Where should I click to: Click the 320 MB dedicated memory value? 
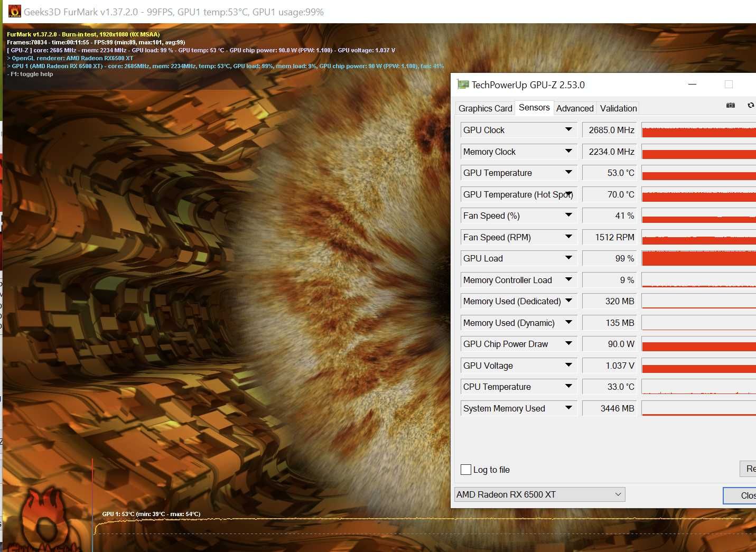(x=609, y=301)
